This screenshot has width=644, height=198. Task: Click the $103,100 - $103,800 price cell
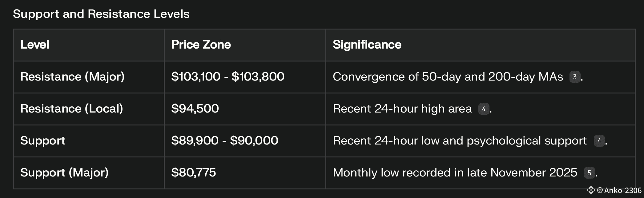pyautogui.click(x=227, y=77)
